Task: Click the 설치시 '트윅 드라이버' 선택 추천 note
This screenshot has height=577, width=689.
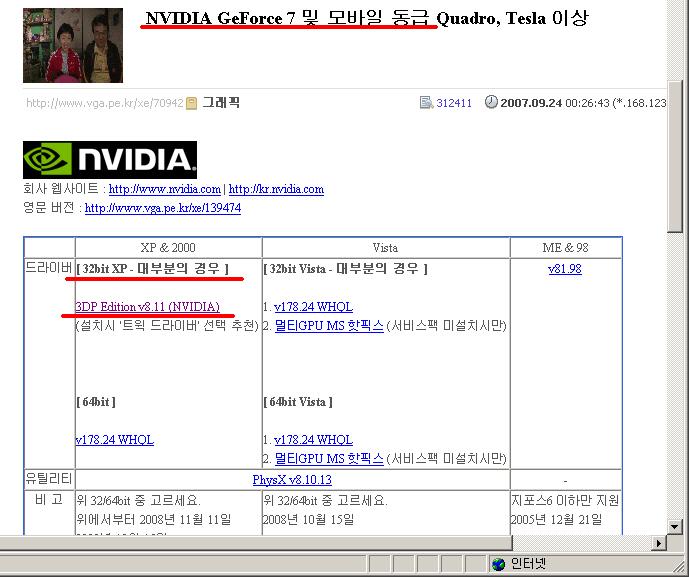Action: click(167, 326)
